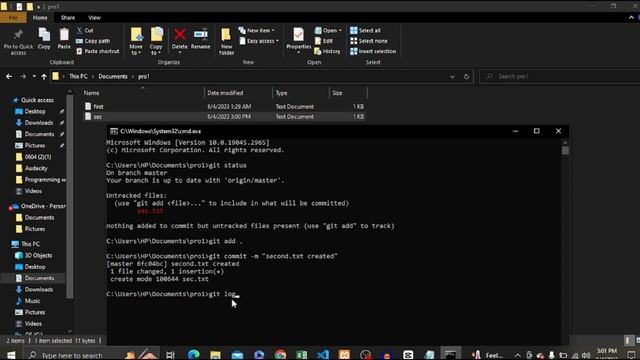The height and width of the screenshot is (360, 640).
Task: Open Microsoft Edge from taskbar
Action: click(x=193, y=355)
